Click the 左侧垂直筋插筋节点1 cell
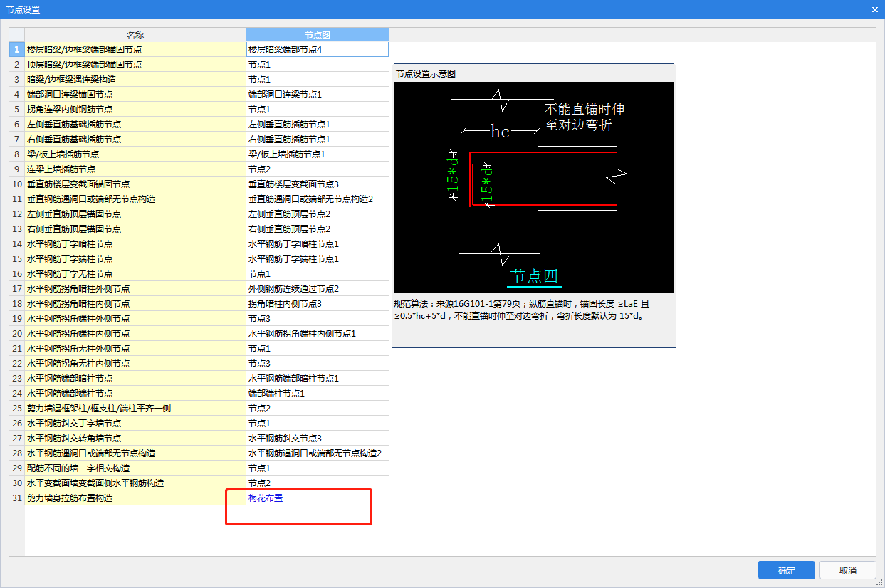 click(318, 125)
